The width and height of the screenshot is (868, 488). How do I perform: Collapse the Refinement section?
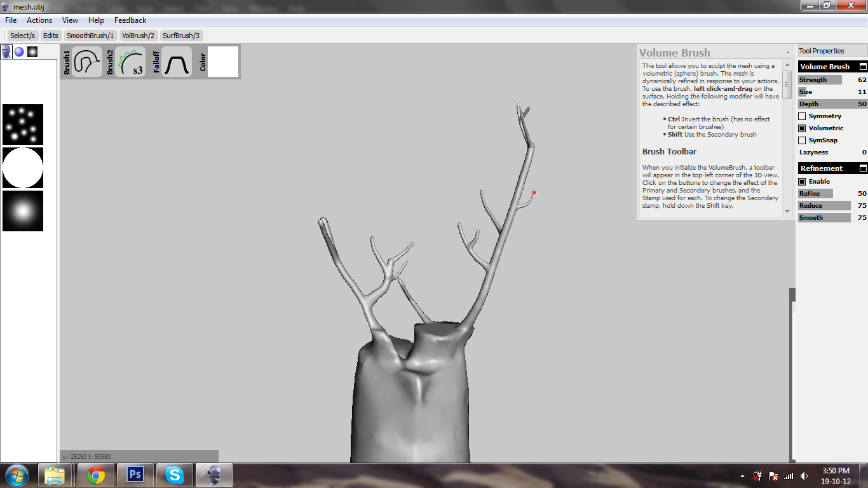pyautogui.click(x=863, y=168)
